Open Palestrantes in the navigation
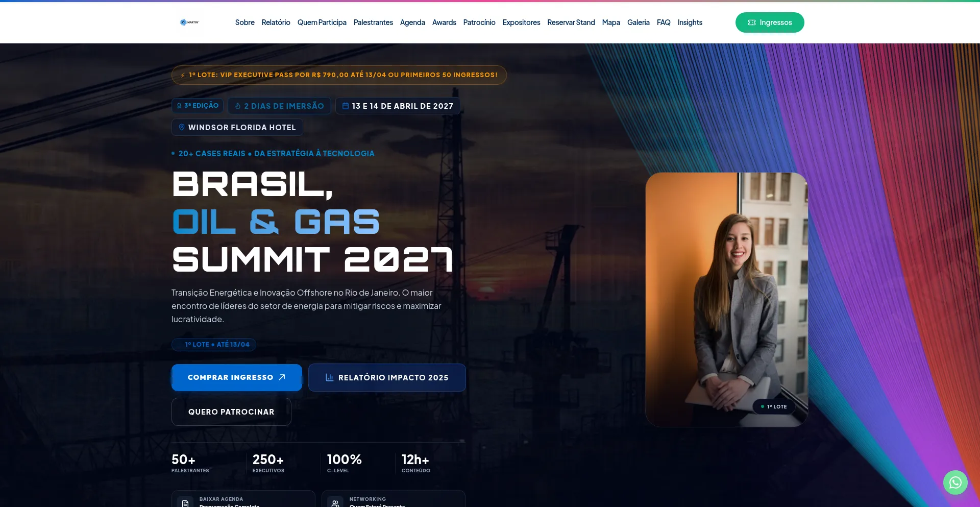The height and width of the screenshot is (507, 980). (373, 22)
